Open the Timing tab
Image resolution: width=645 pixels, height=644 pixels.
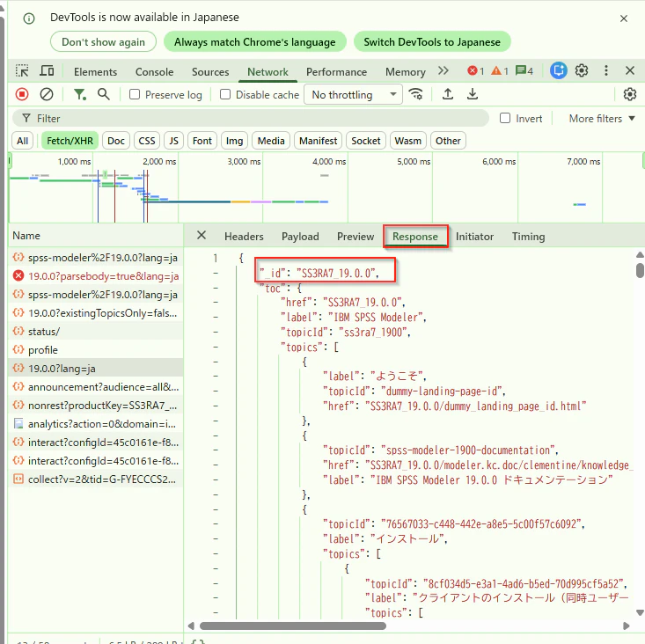(x=528, y=237)
